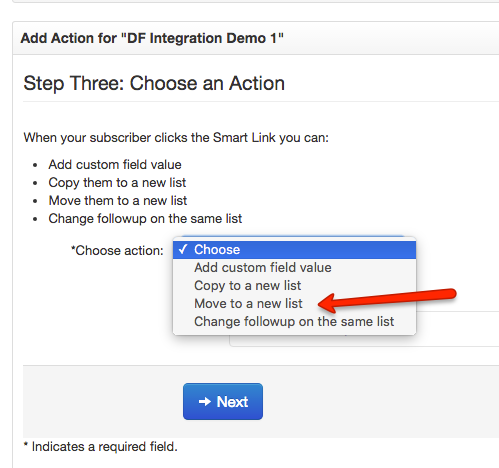Select "Change followup on the same list" option
Viewport: 499px width, 468px height.
294,322
